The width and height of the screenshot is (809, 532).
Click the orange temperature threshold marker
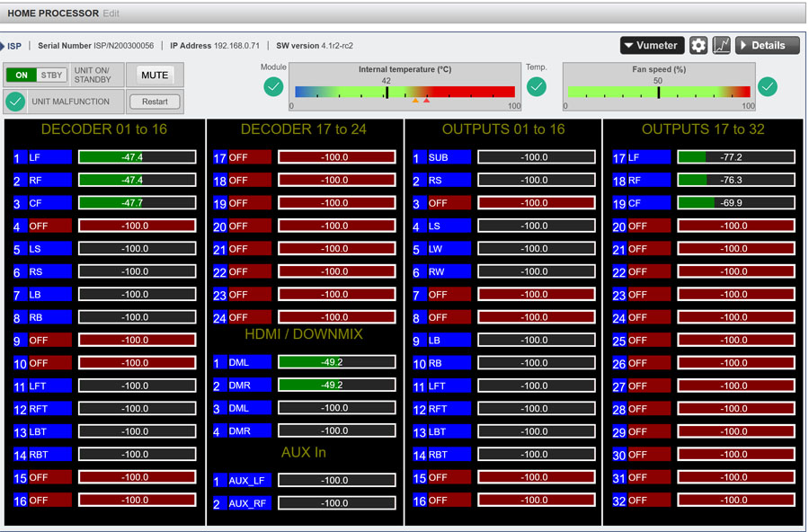click(x=415, y=101)
